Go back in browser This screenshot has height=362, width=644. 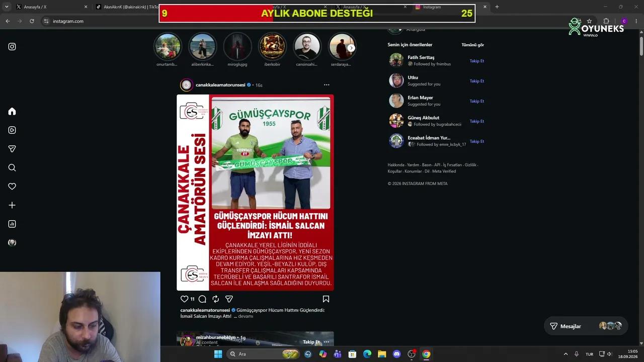8,21
